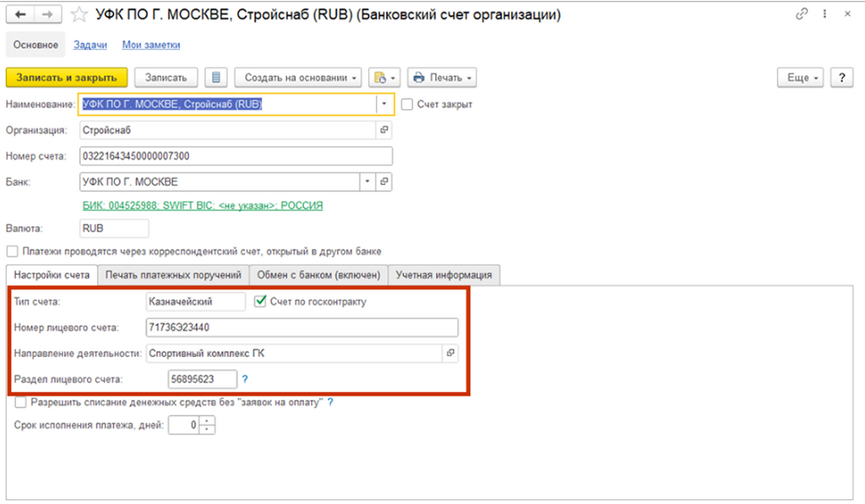Open the Создать на основании dropdown
This screenshot has width=865, height=504.
298,78
